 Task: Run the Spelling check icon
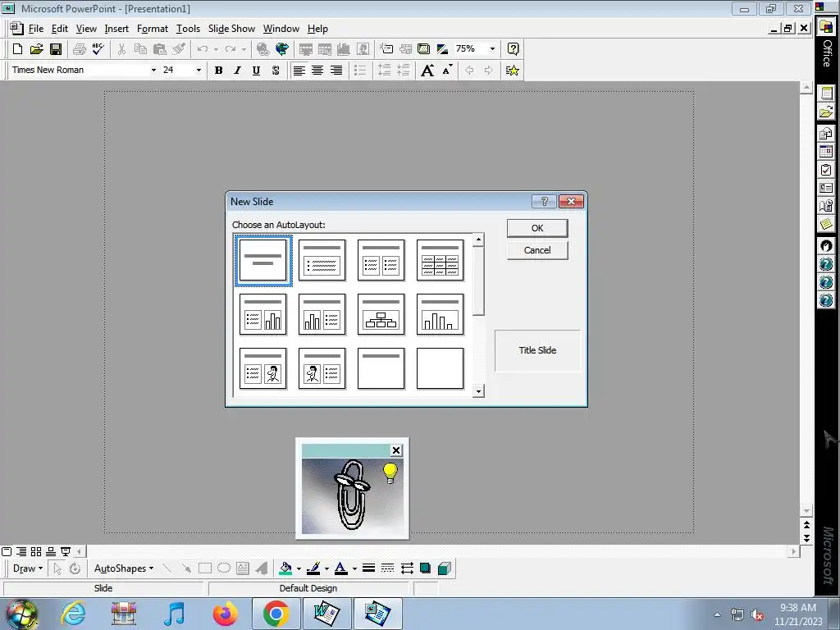coord(98,49)
